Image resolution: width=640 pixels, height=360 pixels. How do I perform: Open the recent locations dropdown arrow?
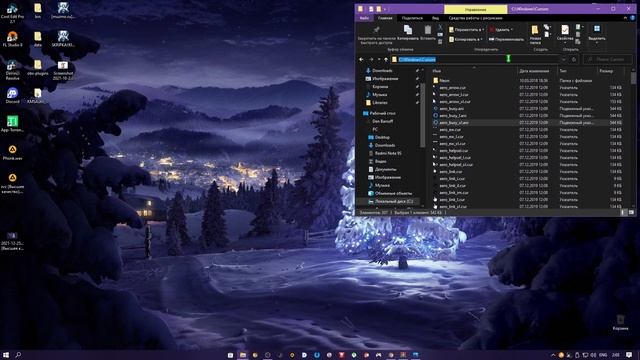point(379,60)
